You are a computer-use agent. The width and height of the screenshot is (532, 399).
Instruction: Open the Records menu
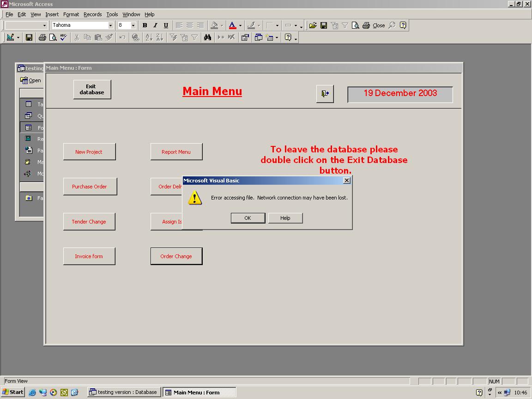[x=93, y=14]
